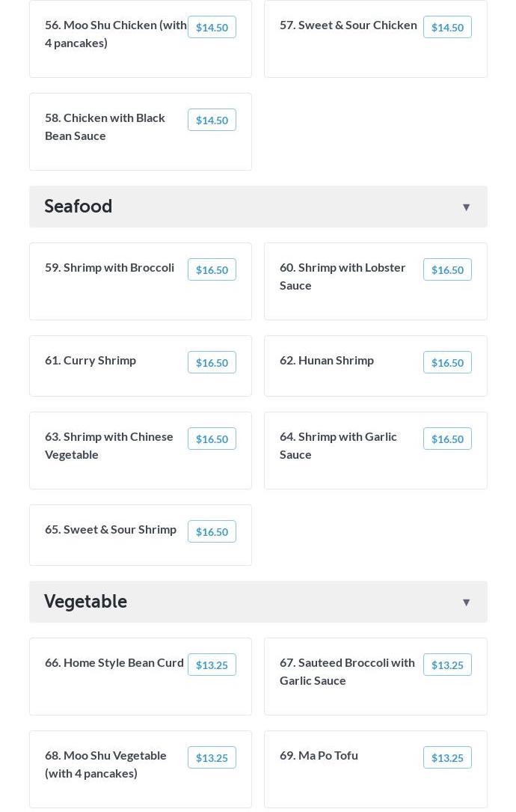Click $16.50 price for Shrimp with Broccoli
The width and height of the screenshot is (516, 812).
click(x=212, y=269)
